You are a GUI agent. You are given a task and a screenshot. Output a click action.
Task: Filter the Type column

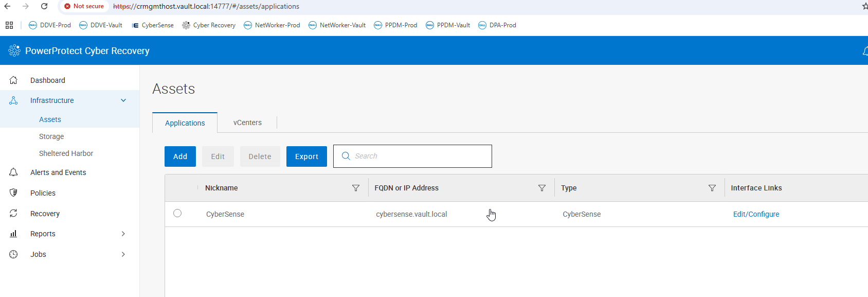click(712, 188)
